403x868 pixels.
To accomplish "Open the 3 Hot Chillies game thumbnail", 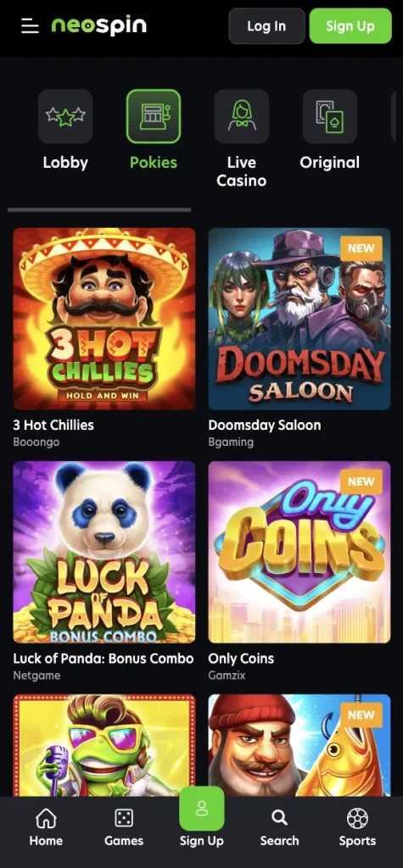I will 104,319.
